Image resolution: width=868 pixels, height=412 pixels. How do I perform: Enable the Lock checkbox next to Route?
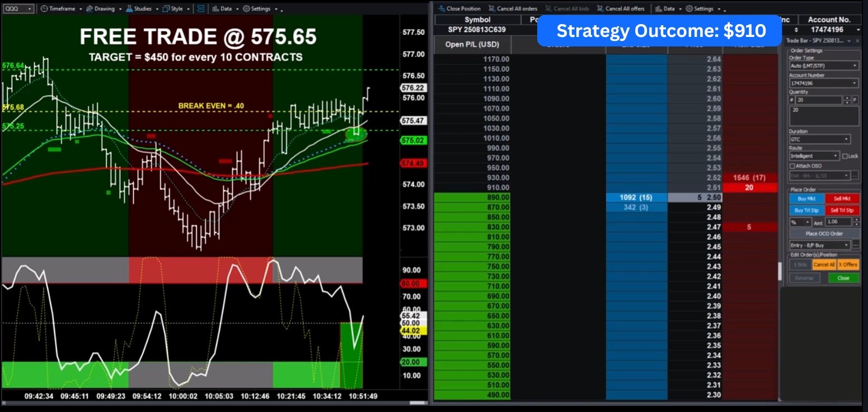click(x=845, y=156)
